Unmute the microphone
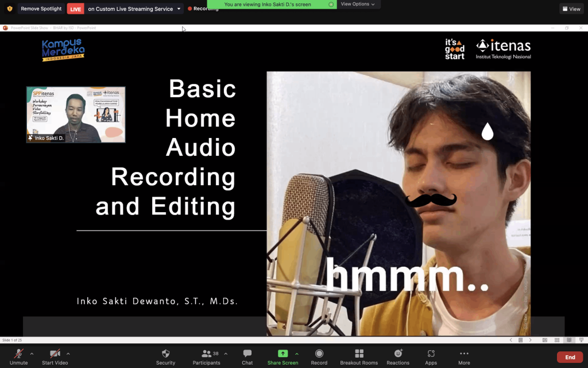 pos(18,356)
